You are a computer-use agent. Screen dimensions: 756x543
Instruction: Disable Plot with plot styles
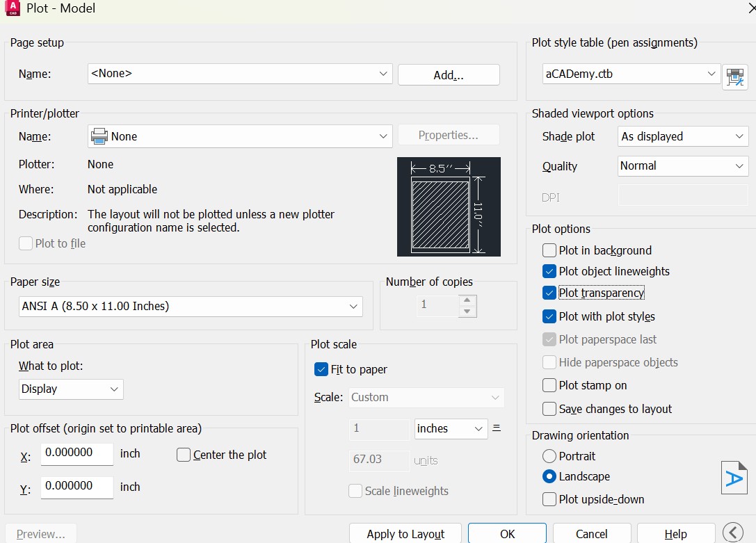[x=549, y=316]
